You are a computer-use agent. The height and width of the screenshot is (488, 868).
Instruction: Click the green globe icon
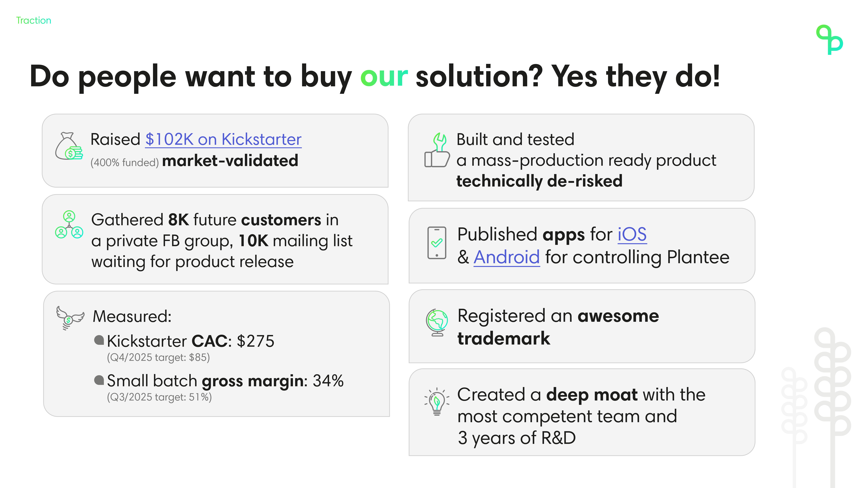coord(437,322)
